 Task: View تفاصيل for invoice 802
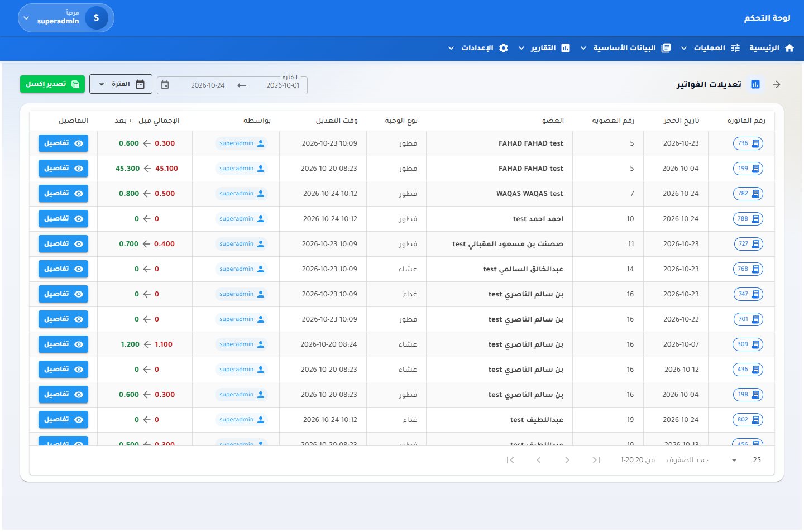[63, 420]
